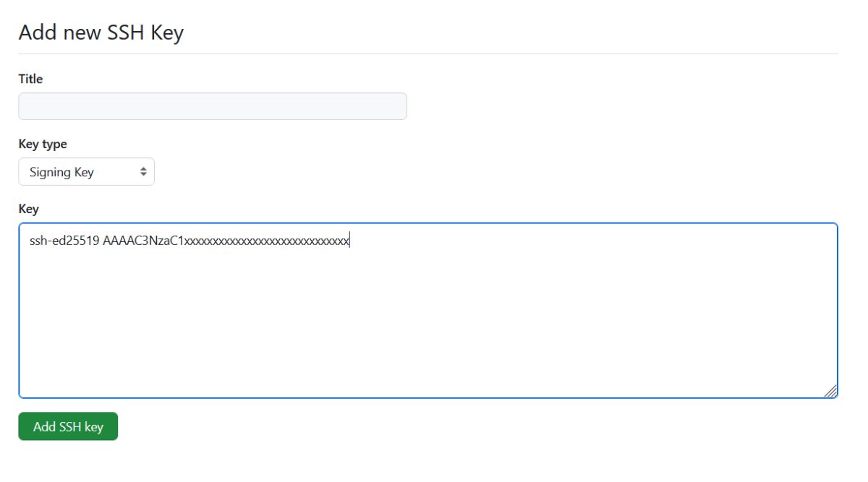
Task: Select the 'Signing Key' text in combo box
Action: click(x=61, y=172)
